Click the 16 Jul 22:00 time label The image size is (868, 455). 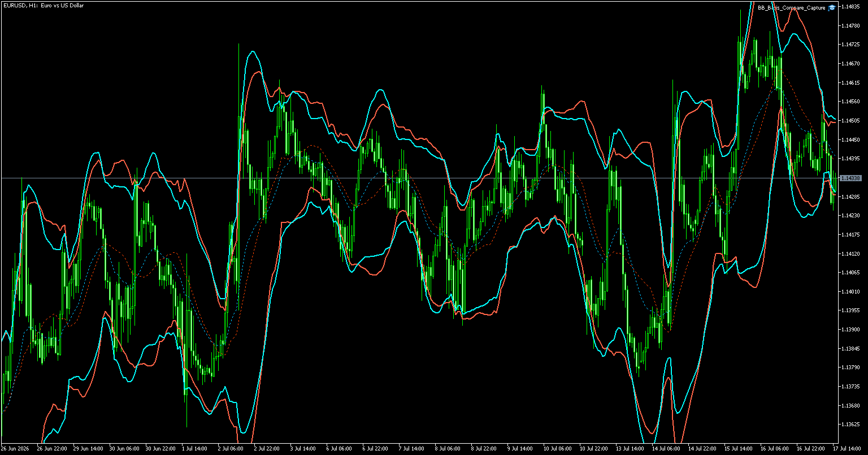point(811,449)
